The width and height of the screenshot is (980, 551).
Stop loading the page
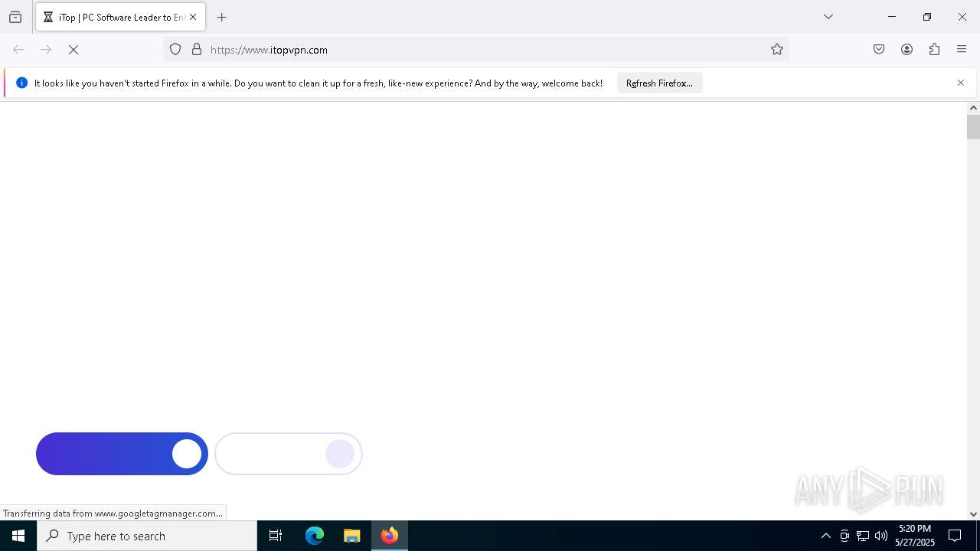(73, 50)
